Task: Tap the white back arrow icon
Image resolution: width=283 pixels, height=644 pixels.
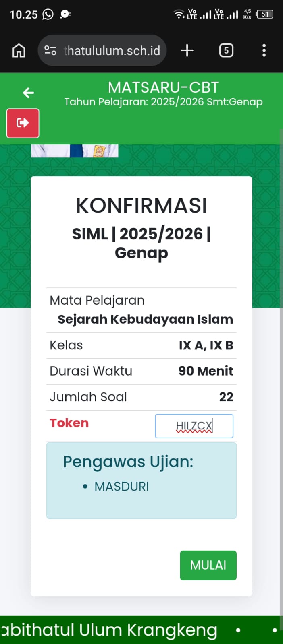Action: 28,93
